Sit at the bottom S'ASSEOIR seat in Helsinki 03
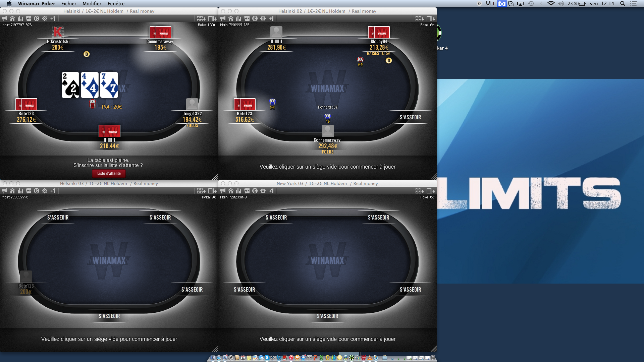The width and height of the screenshot is (644, 362). (x=109, y=316)
